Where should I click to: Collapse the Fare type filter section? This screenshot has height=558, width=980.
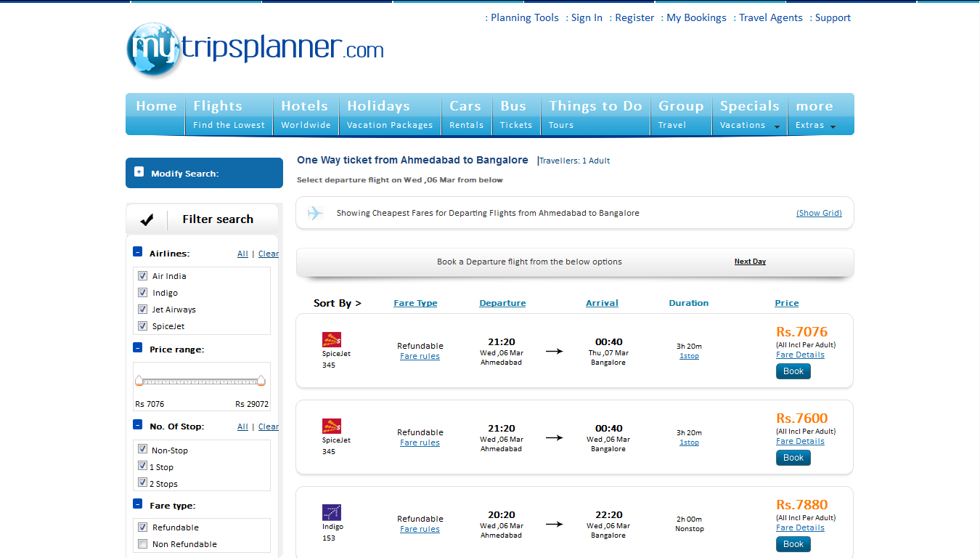(137, 504)
